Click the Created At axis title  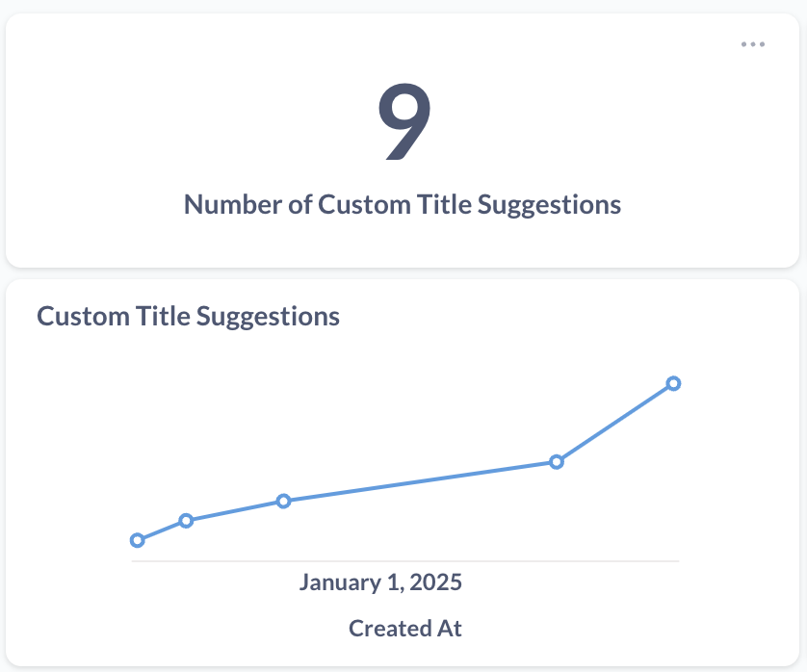(x=404, y=629)
